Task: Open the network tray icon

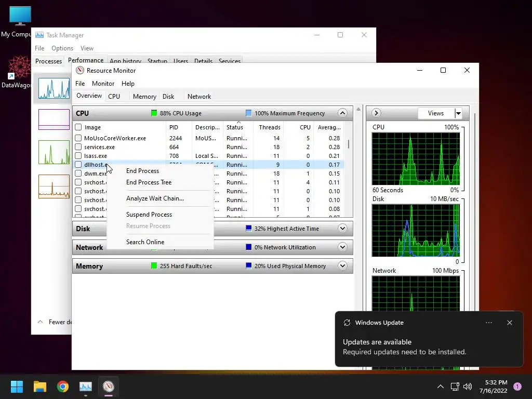Action: 455,387
